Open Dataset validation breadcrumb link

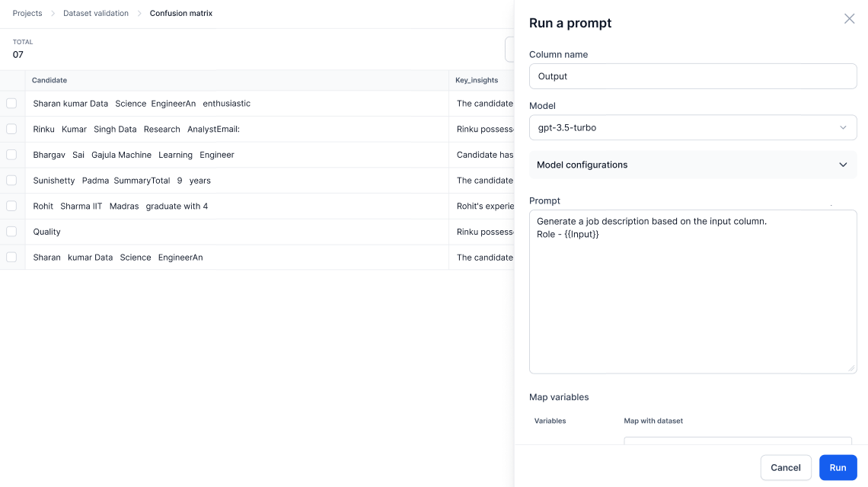[x=96, y=13]
